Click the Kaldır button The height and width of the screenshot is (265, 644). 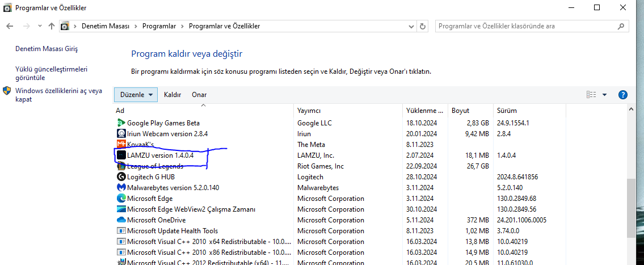(172, 95)
